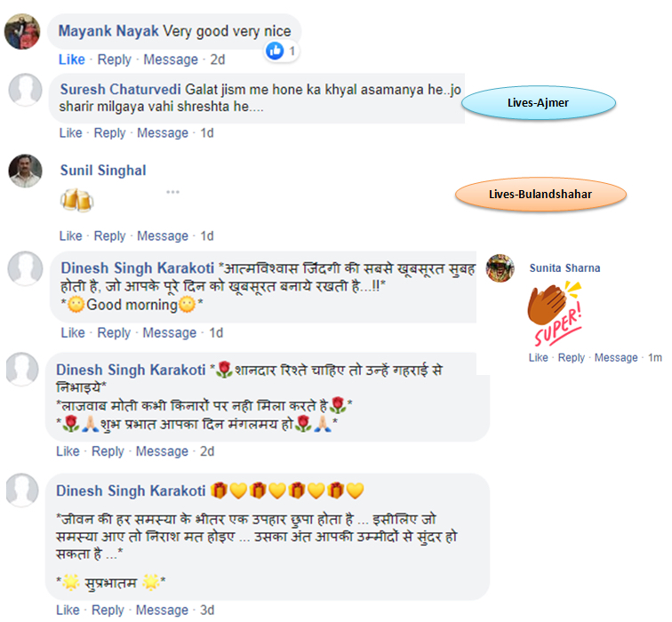Click Sunil Singhal's avatar photo
The height and width of the screenshot is (622, 672).
pos(25,171)
